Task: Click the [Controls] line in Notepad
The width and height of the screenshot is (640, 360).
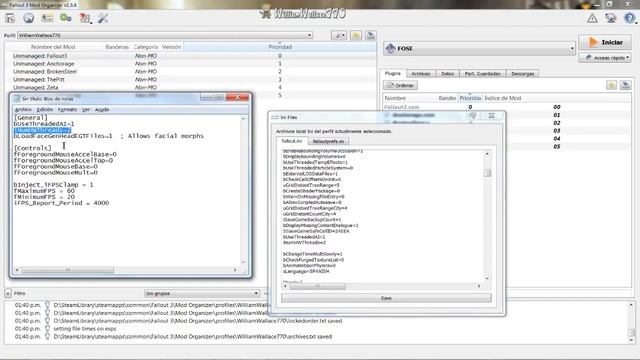Action: [33, 148]
